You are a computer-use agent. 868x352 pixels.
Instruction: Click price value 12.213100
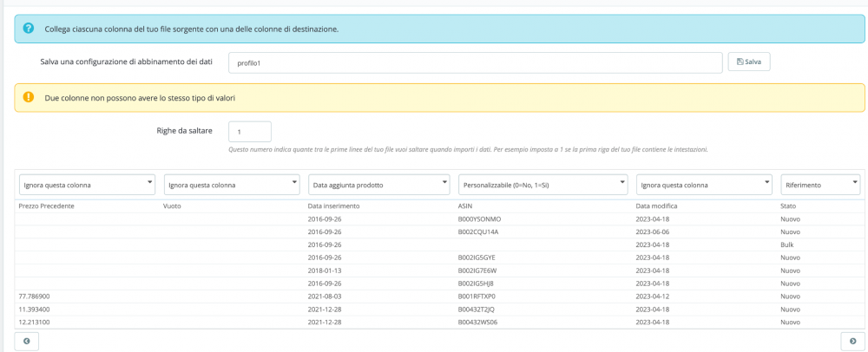tap(34, 323)
